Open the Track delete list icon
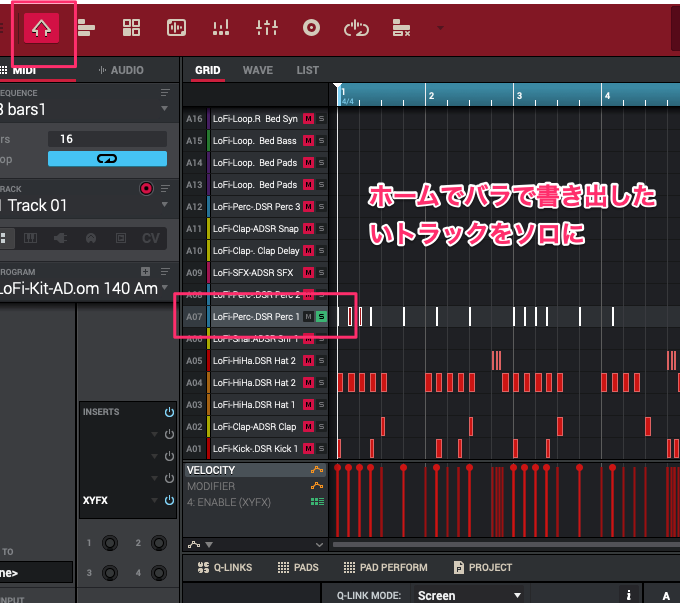680x603 pixels. 401,28
